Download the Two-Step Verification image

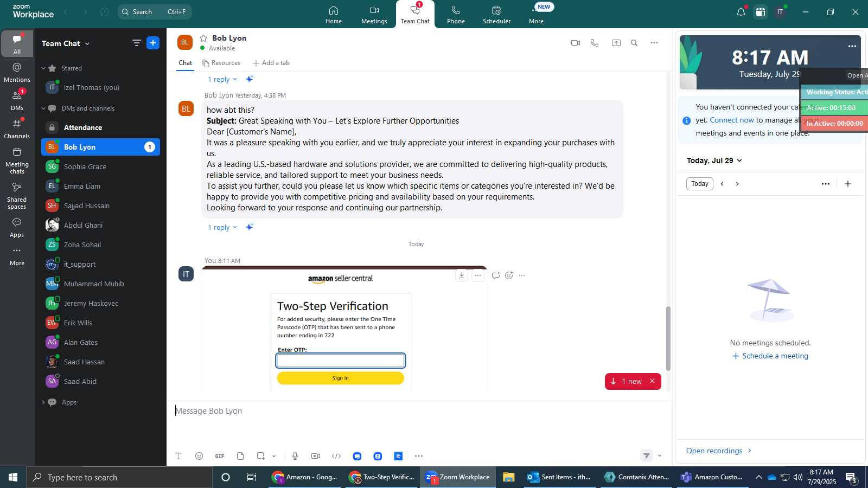click(462, 275)
